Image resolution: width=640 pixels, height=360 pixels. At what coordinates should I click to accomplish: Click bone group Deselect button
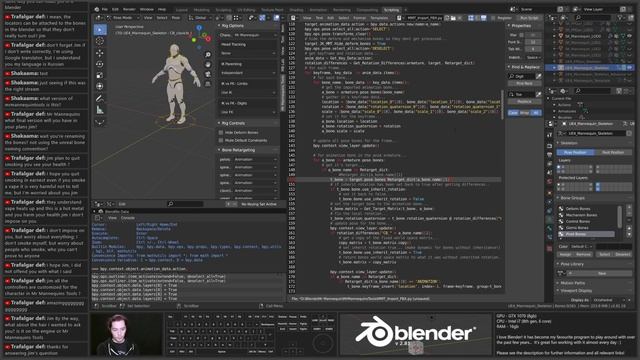[622, 254]
